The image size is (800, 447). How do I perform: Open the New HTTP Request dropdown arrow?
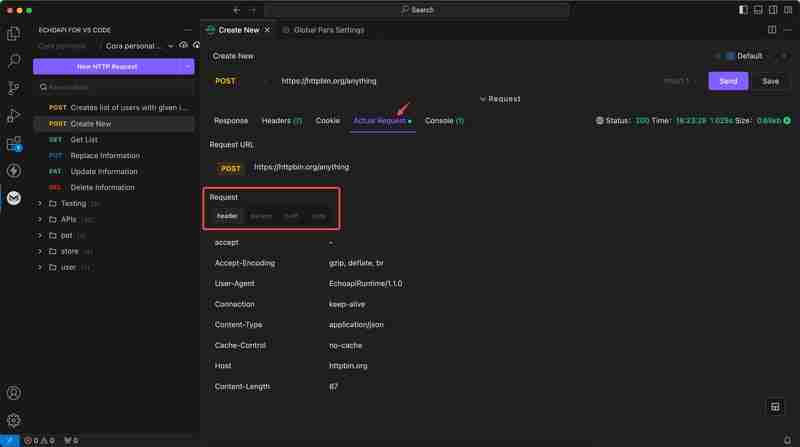[188, 67]
